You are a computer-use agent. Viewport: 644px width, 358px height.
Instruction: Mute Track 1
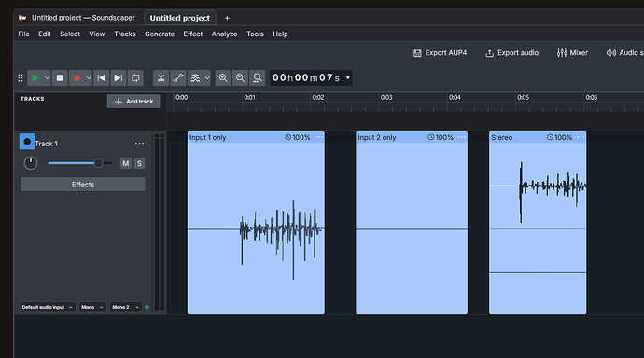pos(126,163)
